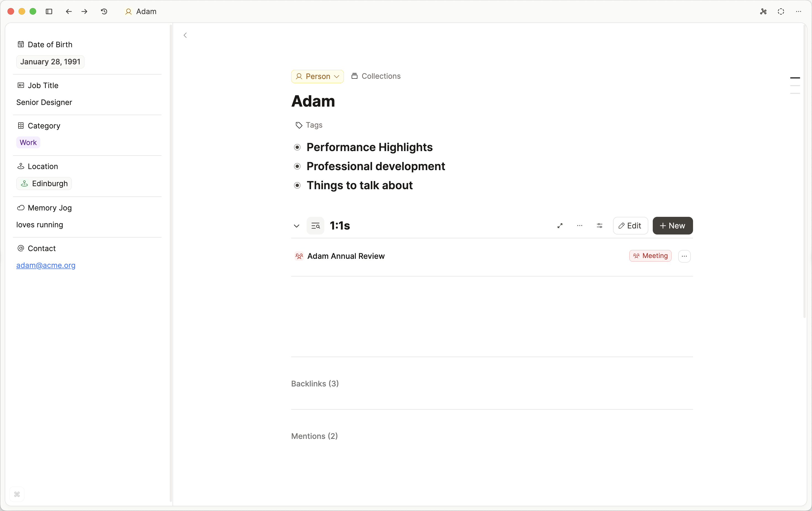Open the 1:1s filter settings icon
Viewport: 812px width, 511px height.
point(599,226)
